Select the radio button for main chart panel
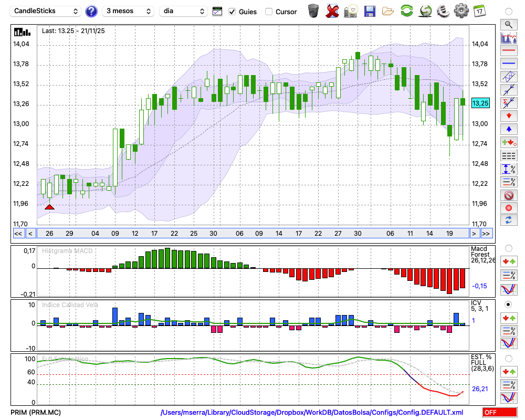 [509, 12]
